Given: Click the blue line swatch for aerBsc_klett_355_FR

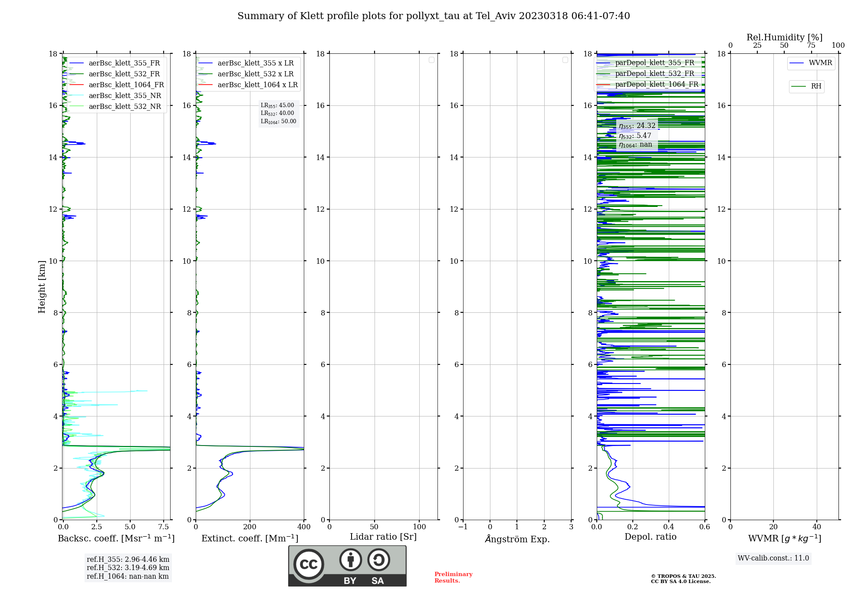Looking at the screenshot, I should click(x=76, y=63).
